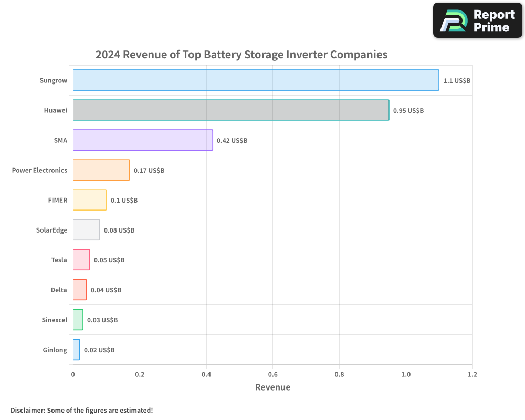
Task: Select the Ginlong revenue bar
Action: (x=77, y=350)
